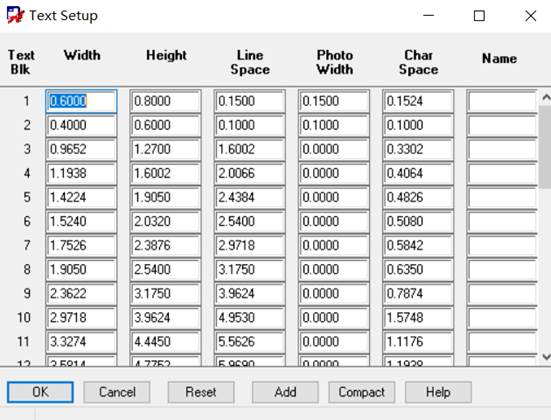551x420 pixels.
Task: Click Width field showing 1.4224
Action: tap(81, 198)
